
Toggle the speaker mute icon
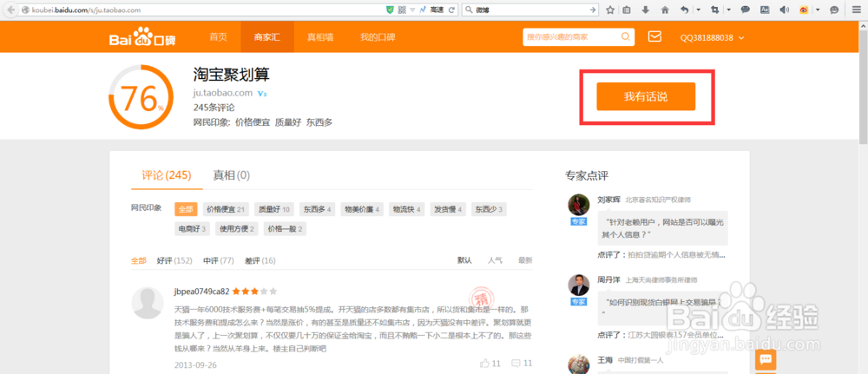[784, 10]
